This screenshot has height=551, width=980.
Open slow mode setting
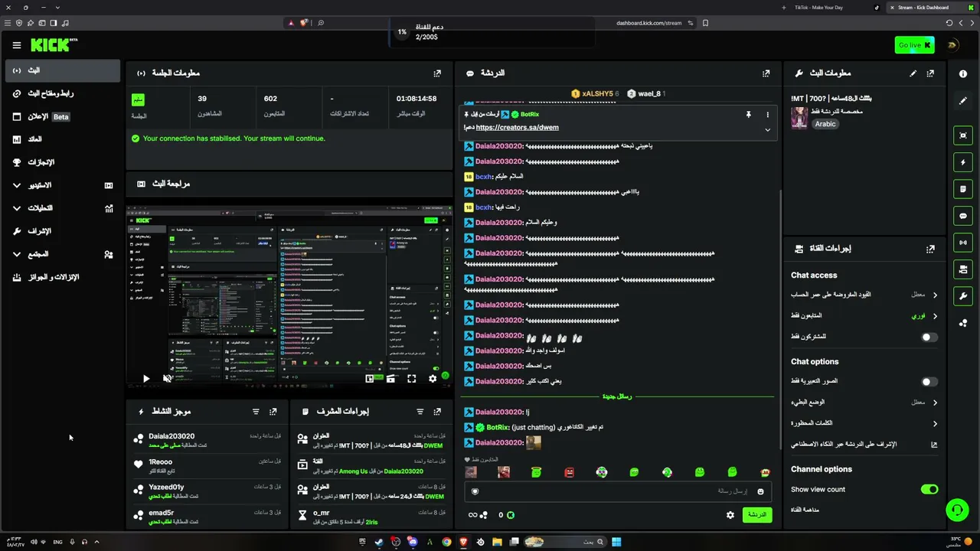(864, 402)
